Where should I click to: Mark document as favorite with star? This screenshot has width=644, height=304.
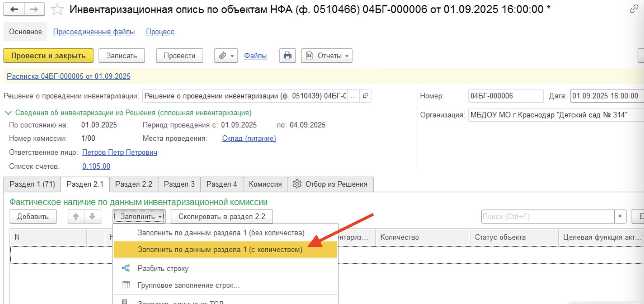57,9
